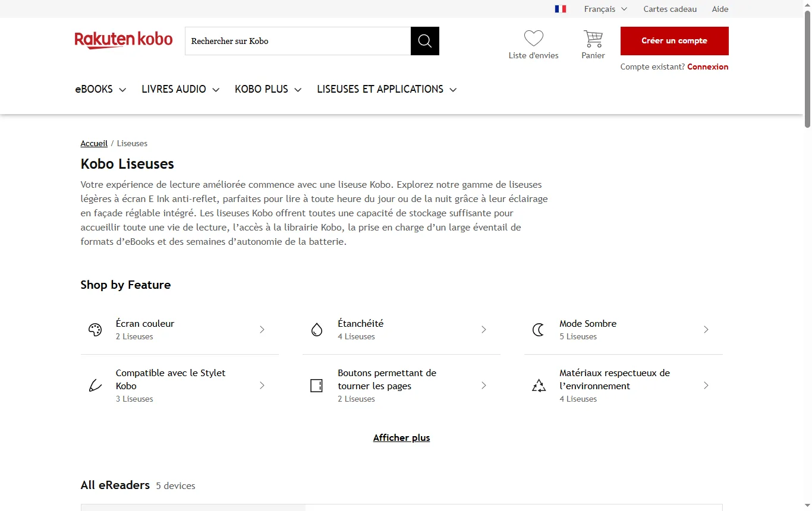The image size is (812, 511).
Task: Click the arrow beside Écran couleur
Action: pos(262,330)
